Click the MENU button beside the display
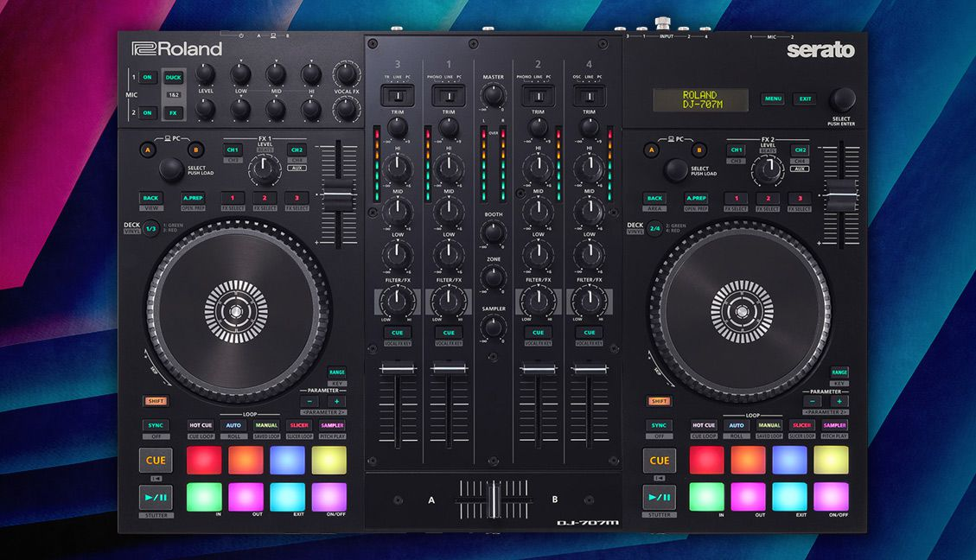Screen dimensions: 976x560 click(x=773, y=99)
